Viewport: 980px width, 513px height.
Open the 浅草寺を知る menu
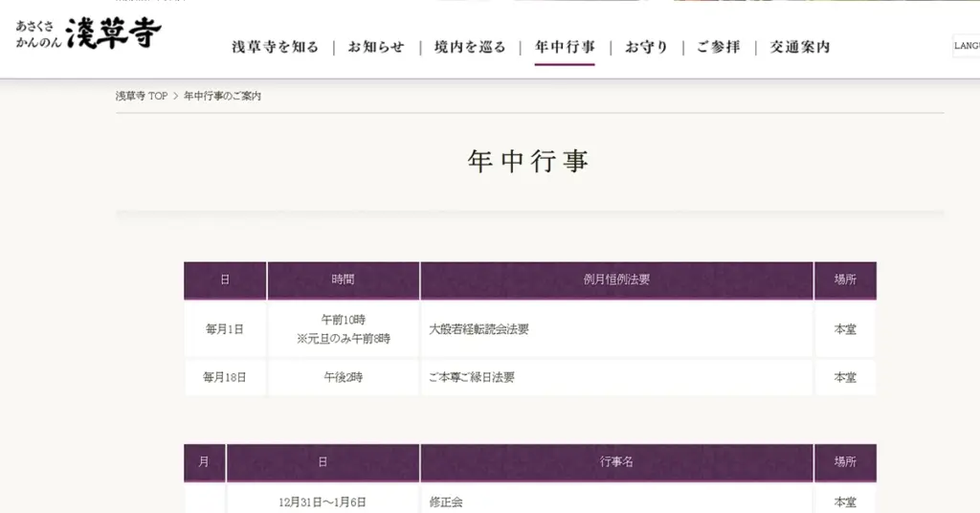point(275,47)
